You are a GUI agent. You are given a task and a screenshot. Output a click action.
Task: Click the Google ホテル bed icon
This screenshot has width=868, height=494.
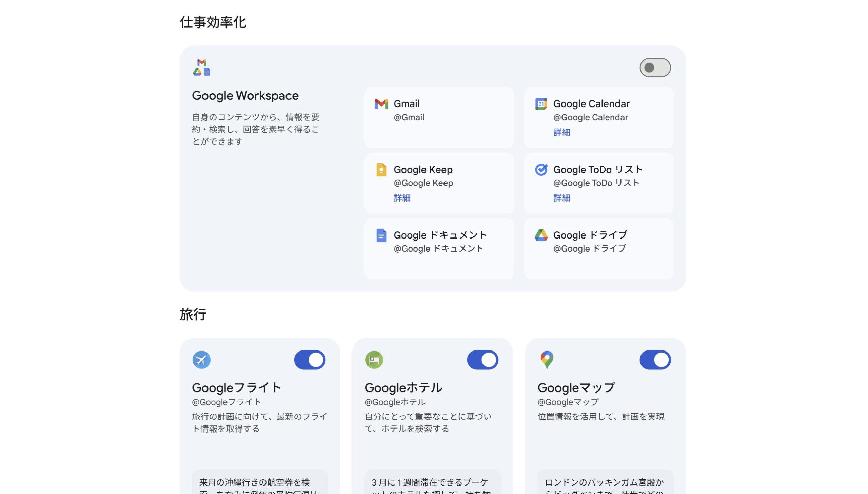tap(374, 360)
